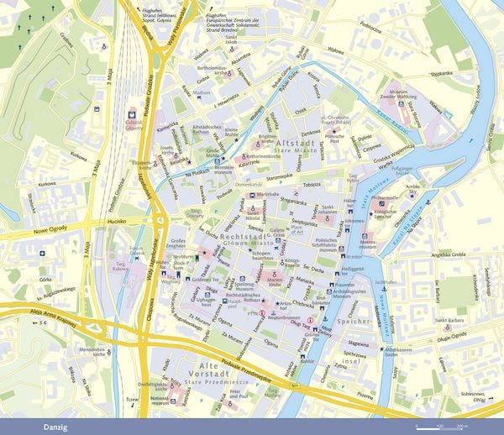Image resolution: width=504 pixels, height=435 pixels.
Task: Click the Josefskirche church icon
Action: point(176,156)
